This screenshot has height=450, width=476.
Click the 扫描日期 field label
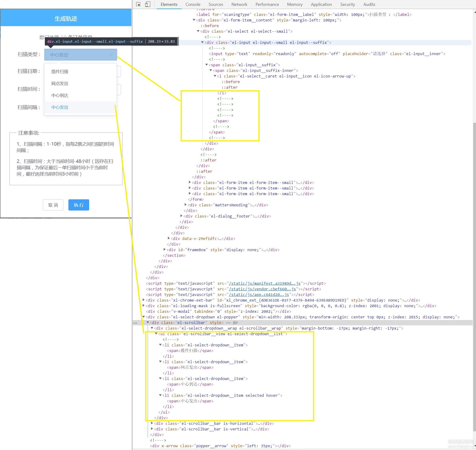click(29, 71)
